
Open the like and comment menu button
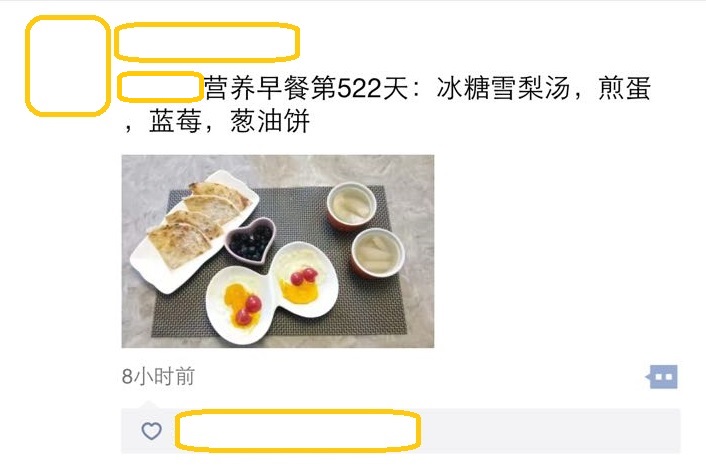pyautogui.click(x=662, y=376)
